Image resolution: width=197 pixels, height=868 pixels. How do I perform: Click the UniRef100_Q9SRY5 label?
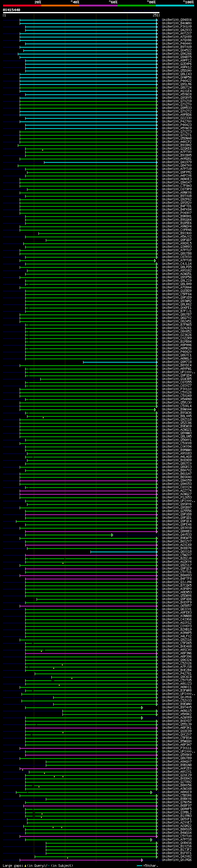pyautogui.click(x=177, y=98)
